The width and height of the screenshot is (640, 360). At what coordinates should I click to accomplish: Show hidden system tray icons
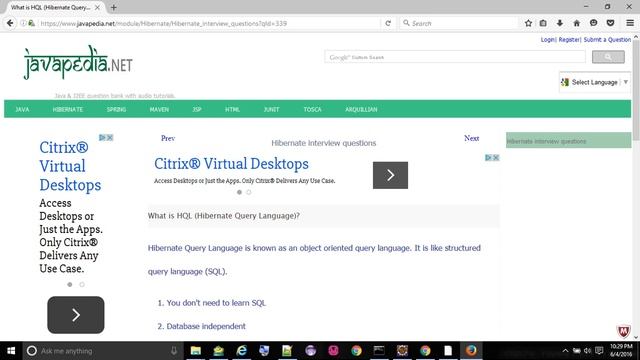(x=565, y=351)
